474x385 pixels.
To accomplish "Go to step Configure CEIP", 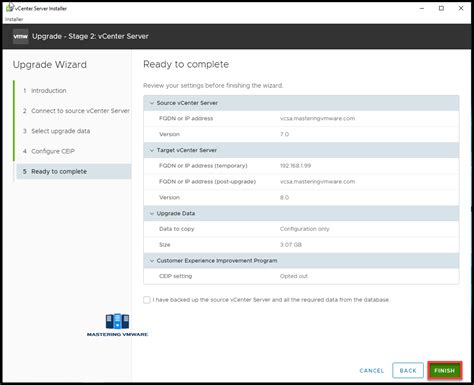I will pyautogui.click(x=49, y=151).
